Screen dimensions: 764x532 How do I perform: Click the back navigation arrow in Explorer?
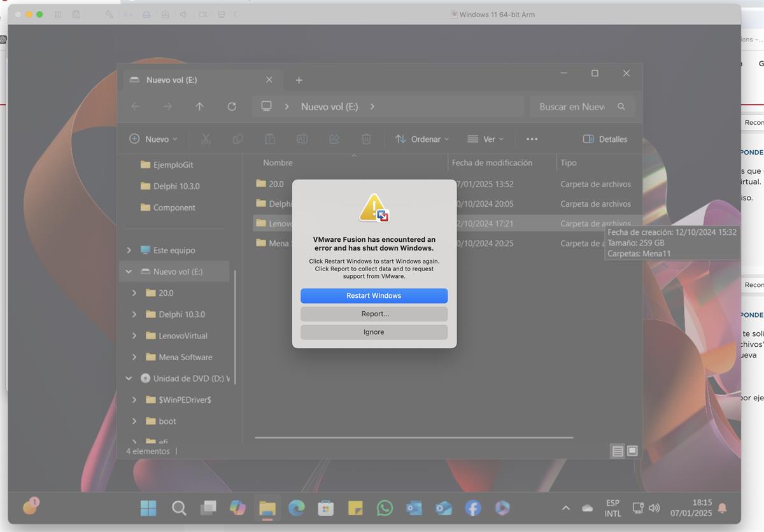point(135,106)
